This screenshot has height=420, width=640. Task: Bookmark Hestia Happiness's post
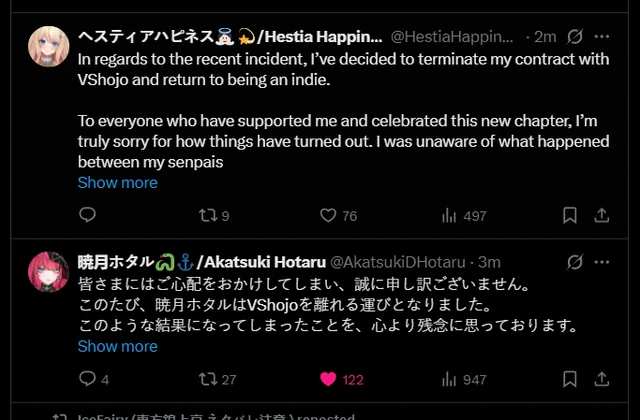tap(569, 215)
